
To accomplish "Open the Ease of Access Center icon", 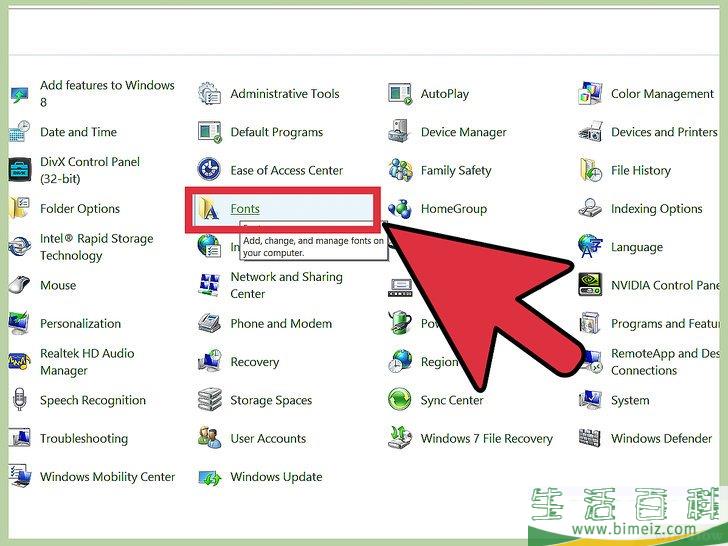I will click(x=209, y=169).
